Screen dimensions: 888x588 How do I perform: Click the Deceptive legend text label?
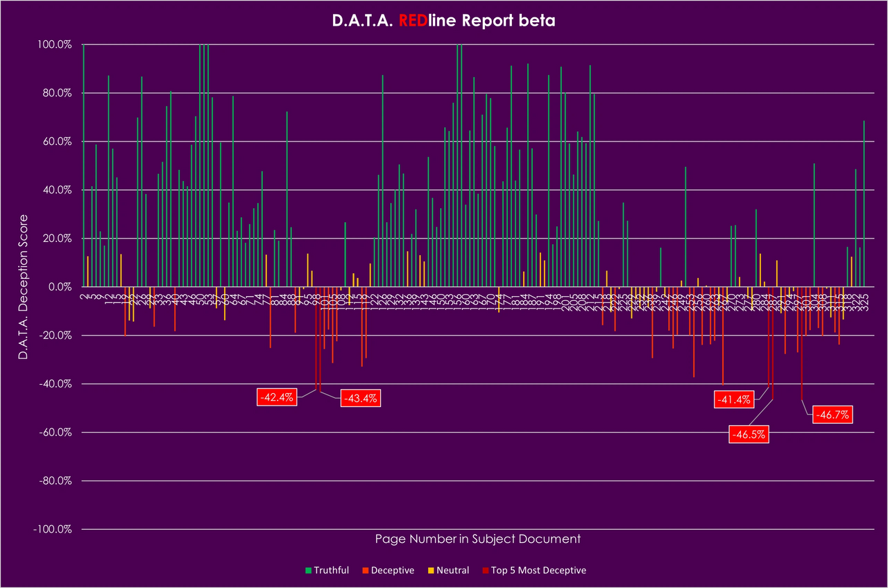click(394, 570)
